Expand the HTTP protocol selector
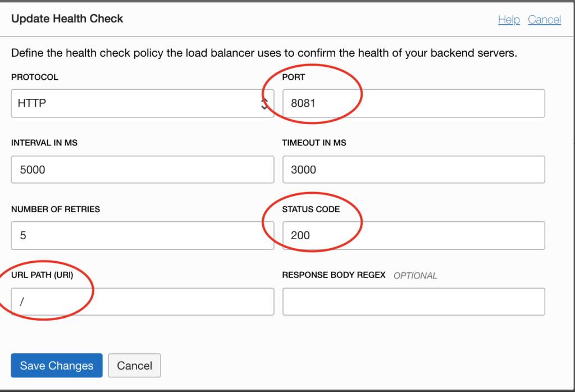 point(142,103)
